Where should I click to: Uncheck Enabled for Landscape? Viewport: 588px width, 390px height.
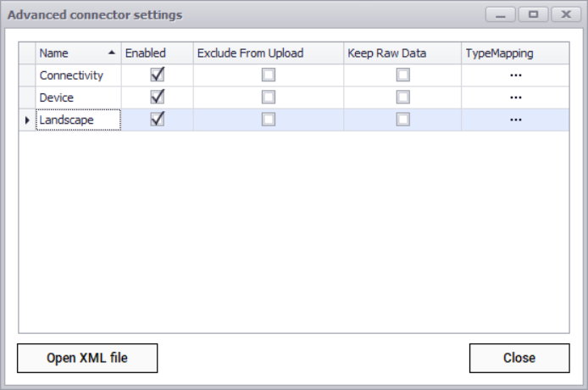coord(157,120)
